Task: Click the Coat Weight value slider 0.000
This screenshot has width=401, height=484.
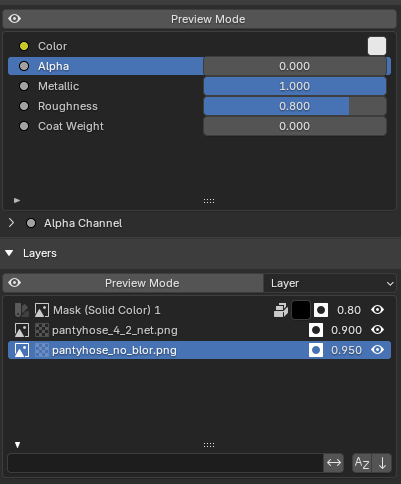Action: click(x=295, y=126)
